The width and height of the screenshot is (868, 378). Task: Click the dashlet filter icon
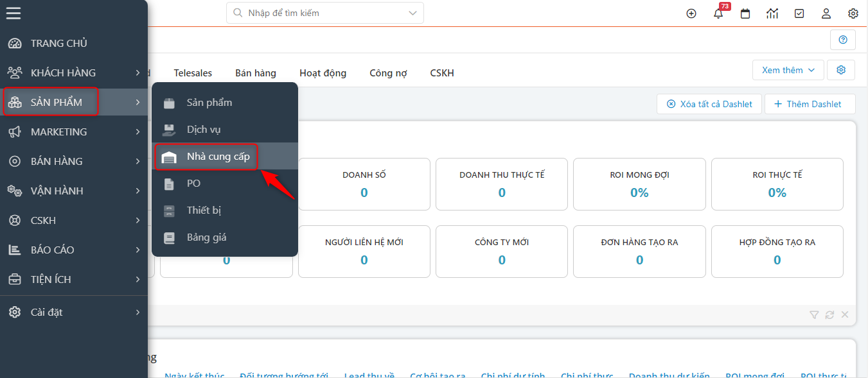[814, 314]
